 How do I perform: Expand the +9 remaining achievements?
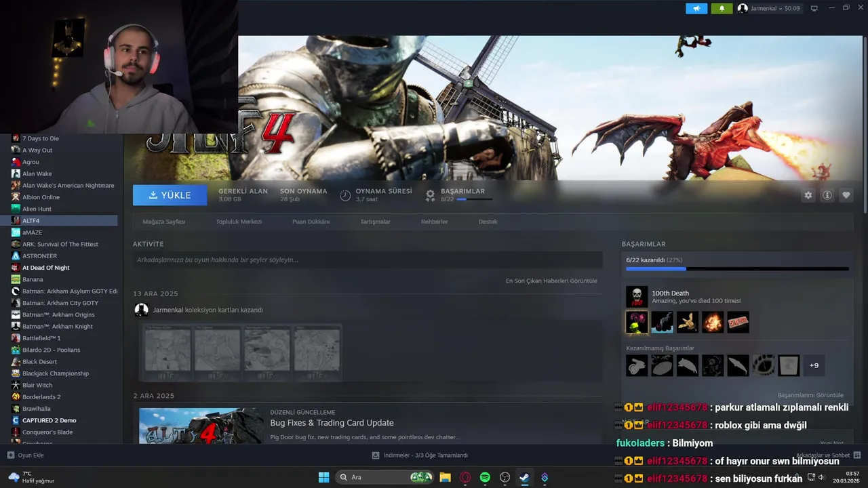814,365
